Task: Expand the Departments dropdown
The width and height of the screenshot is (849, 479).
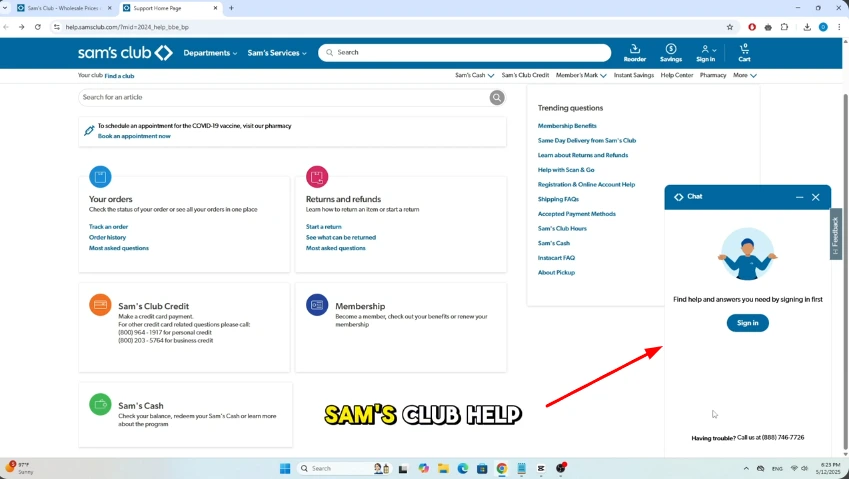Action: click(210, 53)
